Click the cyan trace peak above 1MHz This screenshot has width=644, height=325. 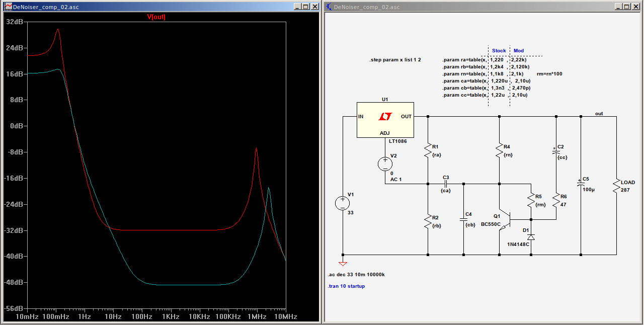[269, 188]
